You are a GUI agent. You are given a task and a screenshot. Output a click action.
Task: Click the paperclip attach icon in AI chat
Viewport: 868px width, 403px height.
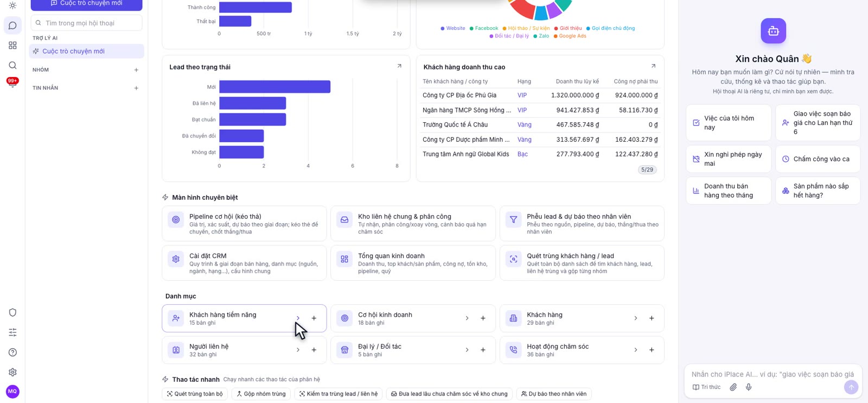tap(733, 387)
